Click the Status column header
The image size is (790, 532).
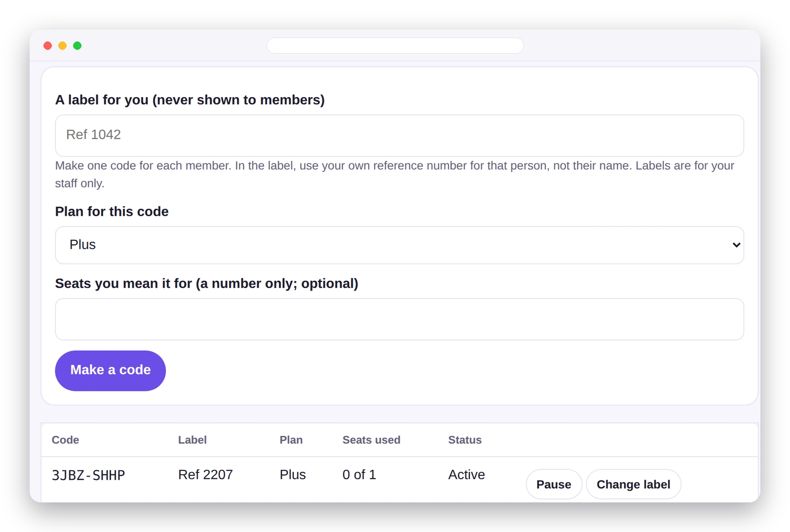pos(465,440)
